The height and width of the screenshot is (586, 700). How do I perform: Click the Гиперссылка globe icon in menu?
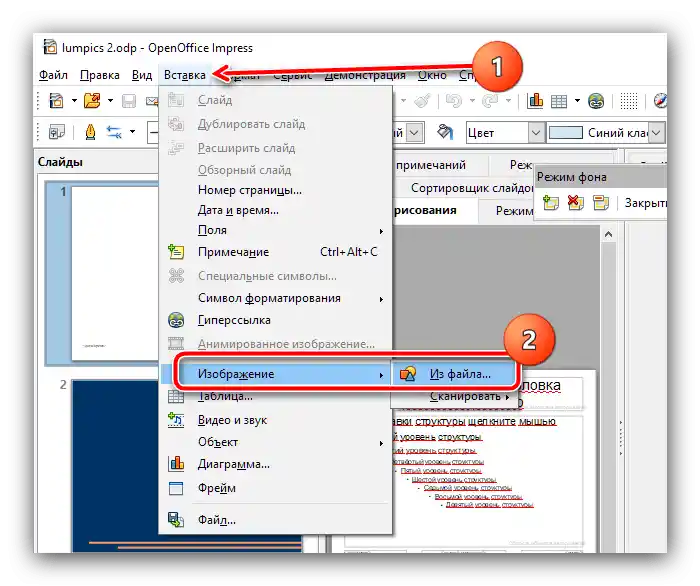coord(176,320)
